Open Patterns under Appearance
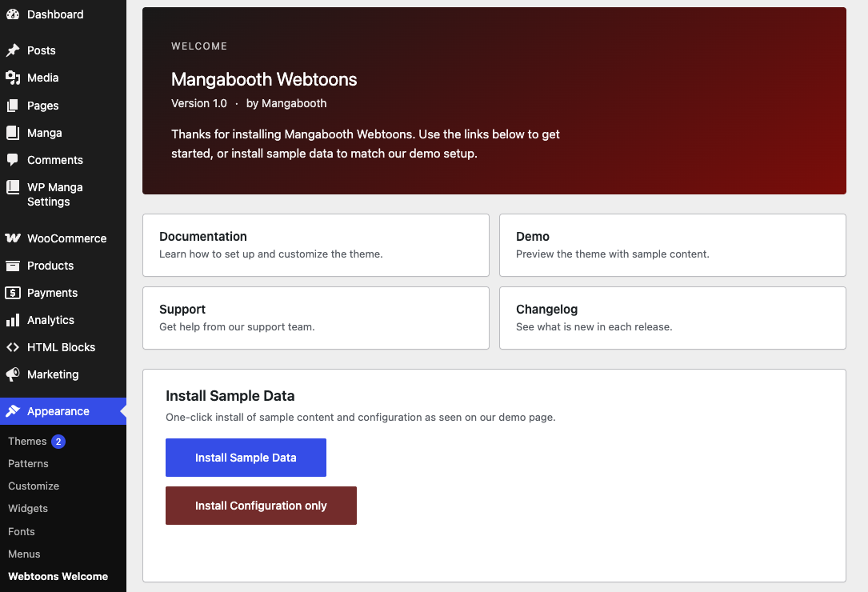This screenshot has width=868, height=592. [x=28, y=463]
